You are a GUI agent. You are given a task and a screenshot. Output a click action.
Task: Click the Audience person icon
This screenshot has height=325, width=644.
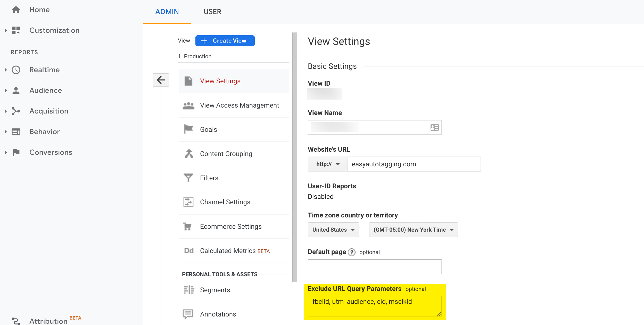pyautogui.click(x=16, y=91)
